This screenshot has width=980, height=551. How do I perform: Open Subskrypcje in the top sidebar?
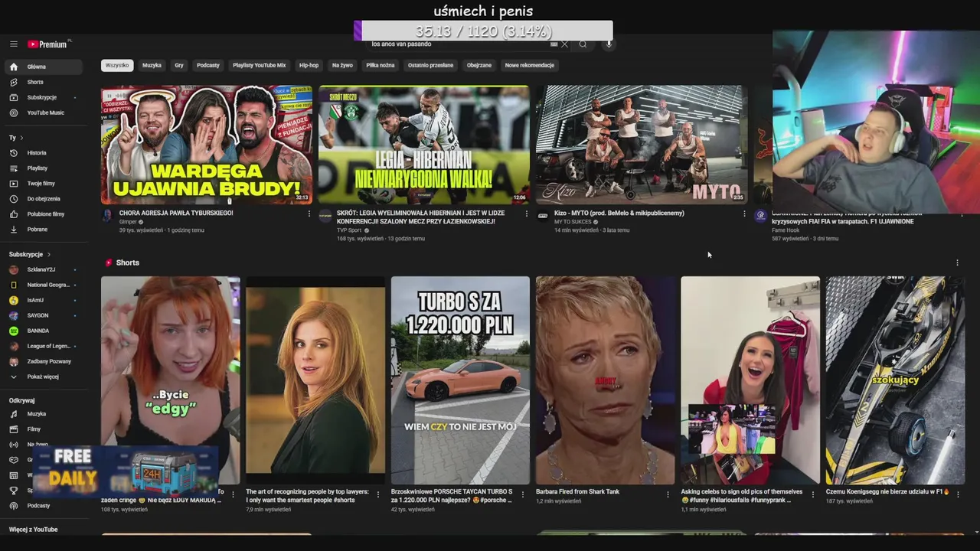(x=44, y=97)
